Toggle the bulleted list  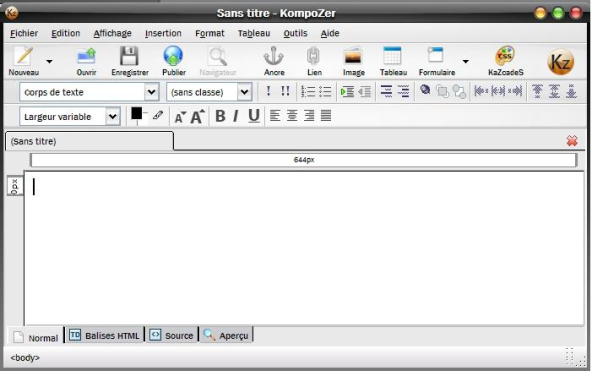coord(325,91)
